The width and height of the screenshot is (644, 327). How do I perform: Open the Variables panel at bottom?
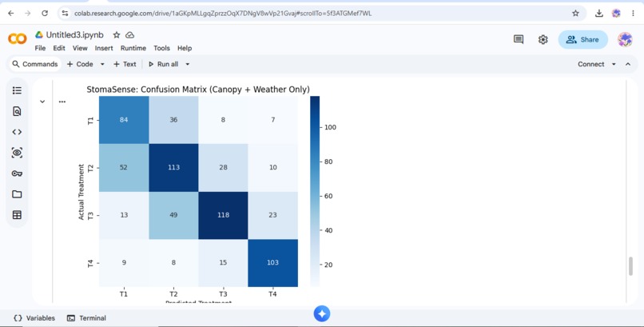point(34,318)
